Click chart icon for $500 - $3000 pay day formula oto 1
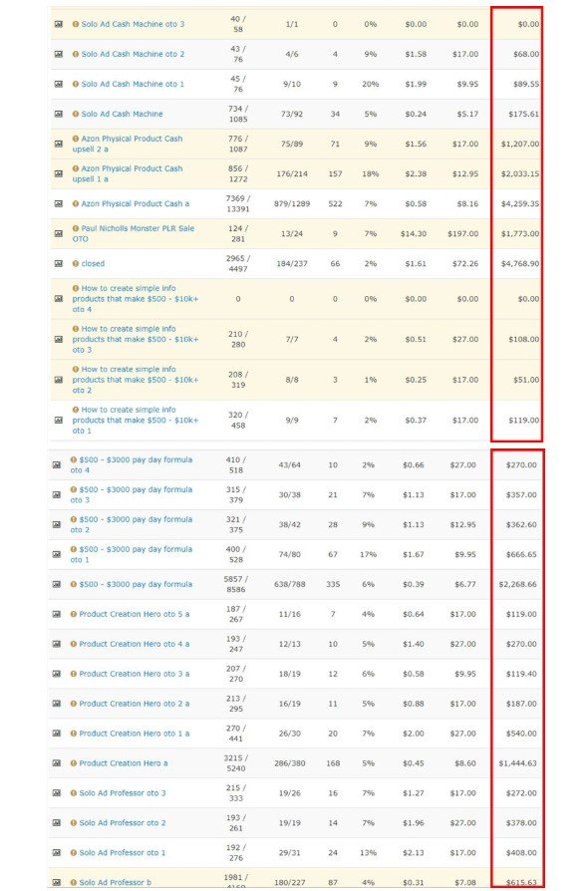Screen dimensions: 588x891 [56, 554]
